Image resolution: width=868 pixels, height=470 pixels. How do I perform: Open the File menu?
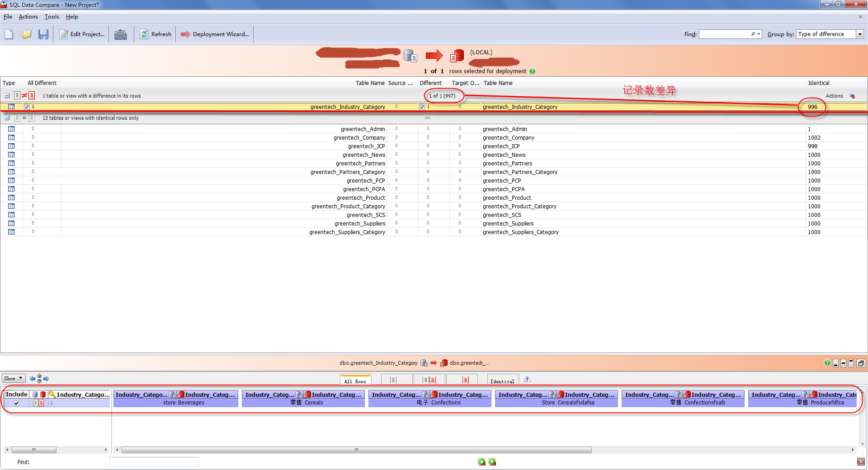point(8,17)
